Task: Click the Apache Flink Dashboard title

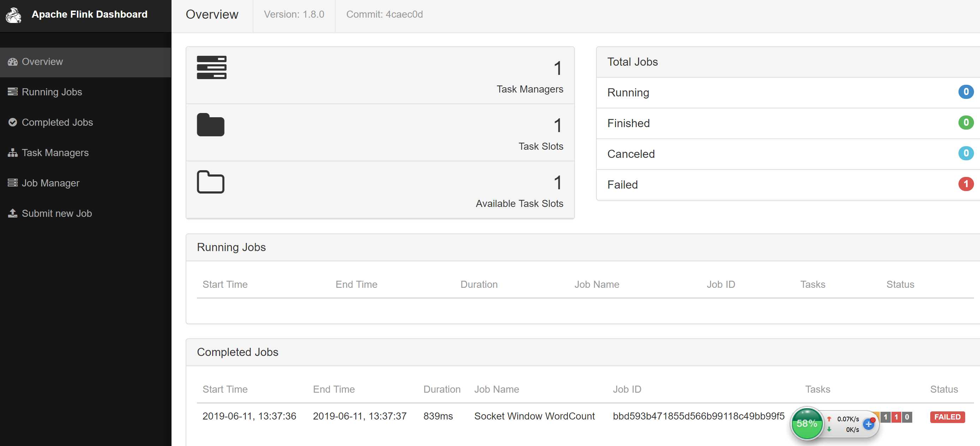Action: pyautogui.click(x=89, y=14)
